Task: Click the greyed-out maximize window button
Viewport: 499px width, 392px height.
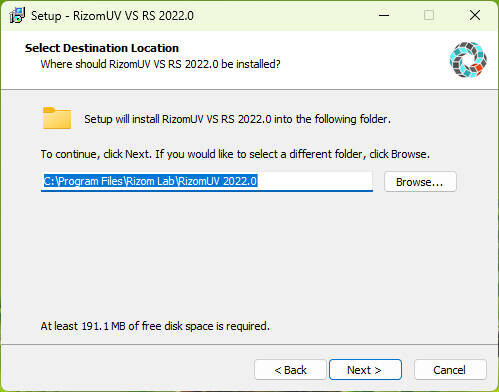Action: point(429,15)
